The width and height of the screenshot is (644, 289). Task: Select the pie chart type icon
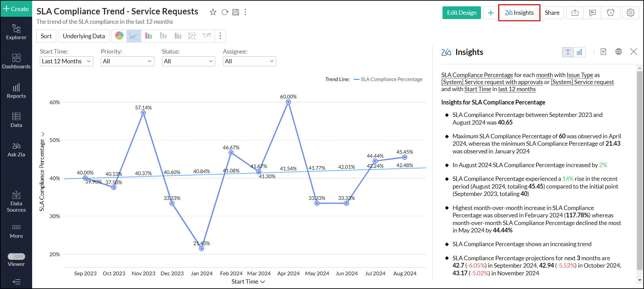(119, 36)
